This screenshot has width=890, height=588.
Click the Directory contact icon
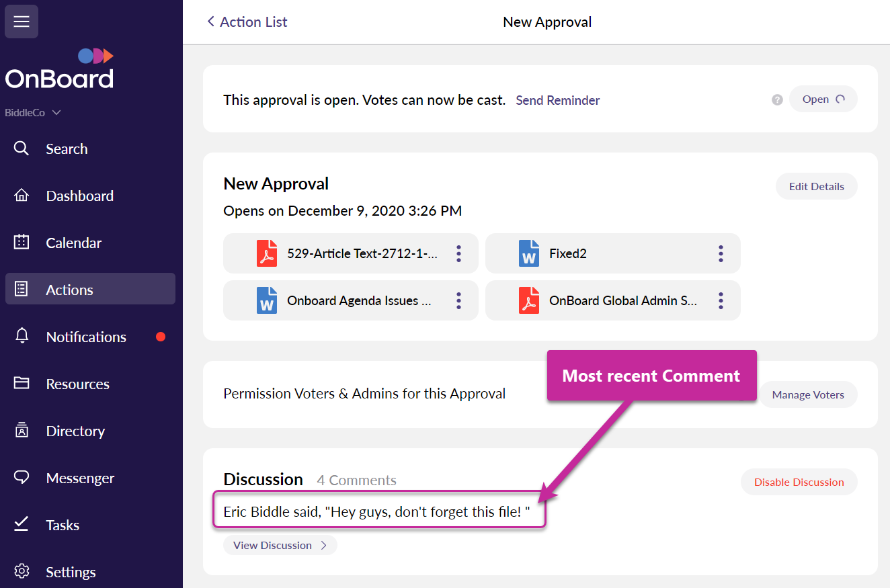tap(22, 431)
